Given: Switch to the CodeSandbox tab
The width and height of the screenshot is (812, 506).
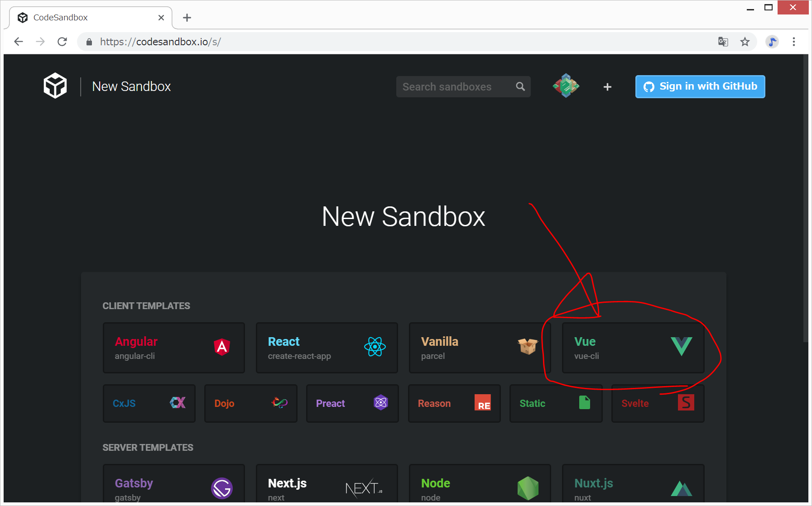Looking at the screenshot, I should click(x=86, y=18).
